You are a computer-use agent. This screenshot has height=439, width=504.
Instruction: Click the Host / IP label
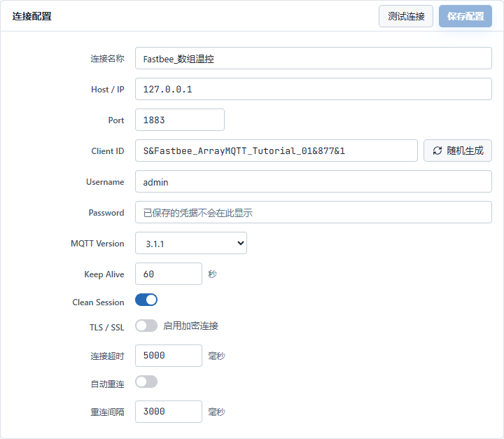(x=108, y=90)
